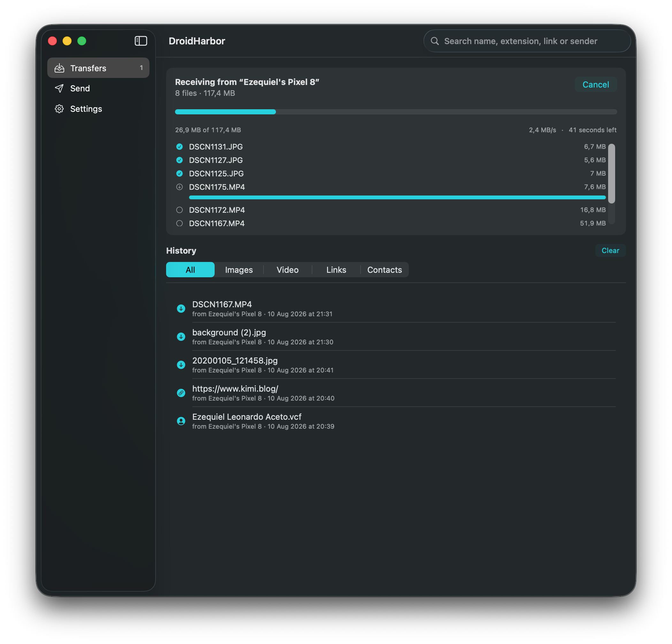Click download icon of background (2).jpg entry
This screenshot has width=672, height=644.
click(181, 337)
